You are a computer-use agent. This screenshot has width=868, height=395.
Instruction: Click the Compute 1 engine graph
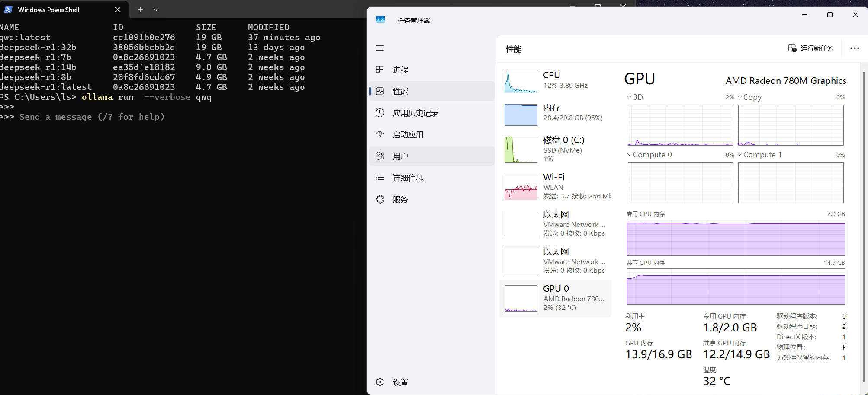[791, 183]
